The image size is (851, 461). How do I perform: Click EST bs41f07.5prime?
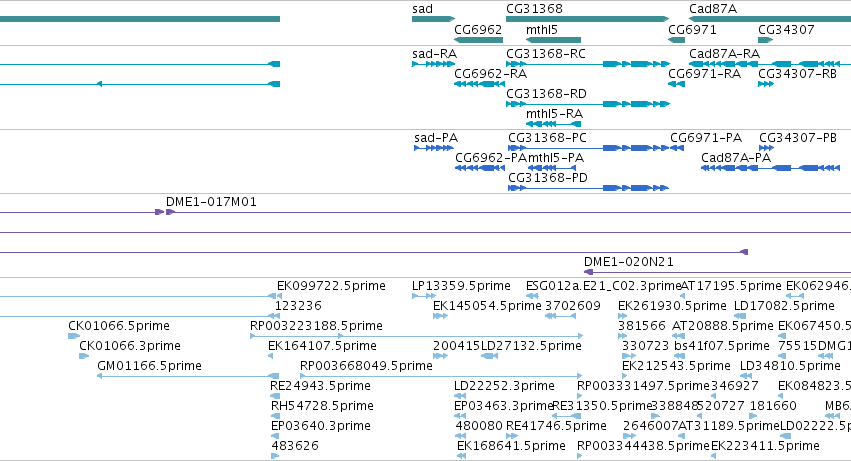(721, 346)
